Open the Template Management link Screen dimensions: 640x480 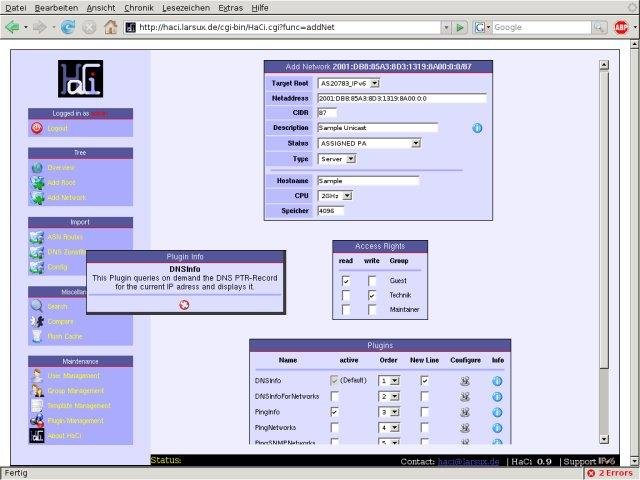(79, 406)
